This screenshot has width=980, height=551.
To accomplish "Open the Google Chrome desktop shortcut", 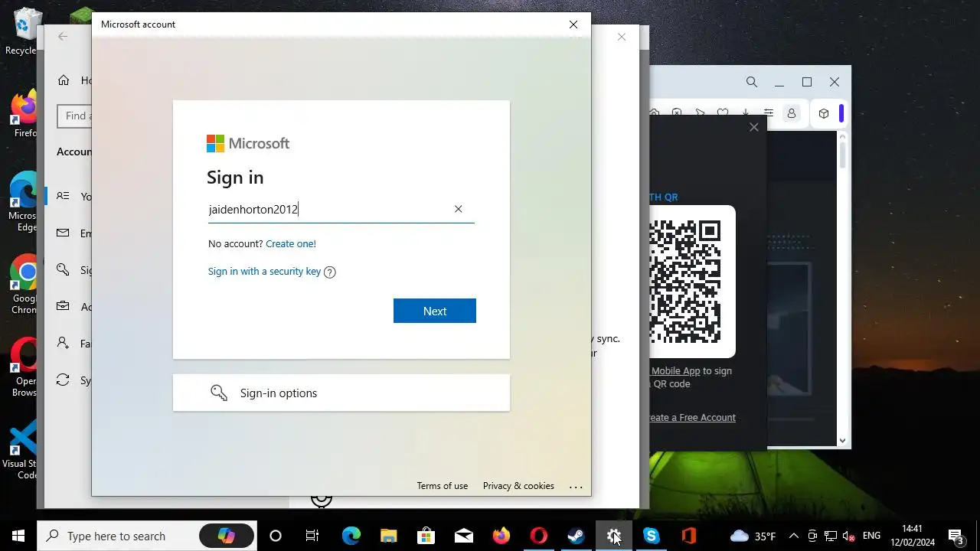I will pos(24,285).
